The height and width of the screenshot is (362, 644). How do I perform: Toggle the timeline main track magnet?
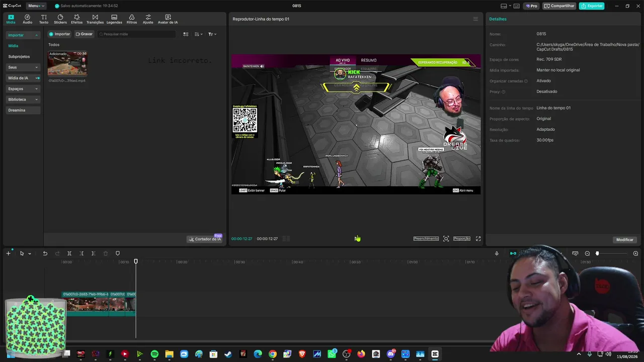[x=513, y=253]
